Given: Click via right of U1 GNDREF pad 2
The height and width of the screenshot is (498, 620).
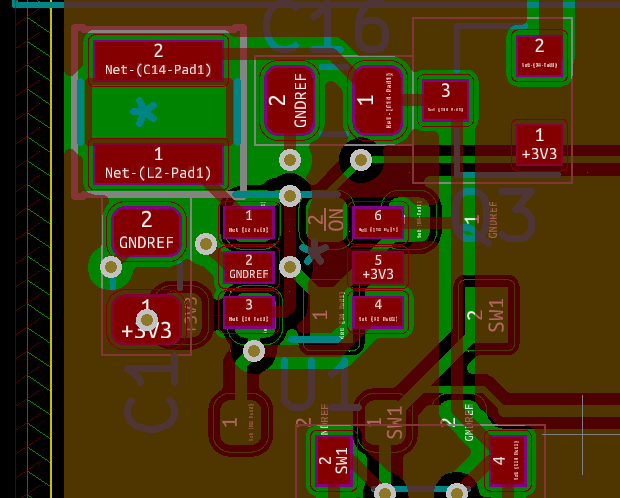Looking at the screenshot, I should pos(290,267).
